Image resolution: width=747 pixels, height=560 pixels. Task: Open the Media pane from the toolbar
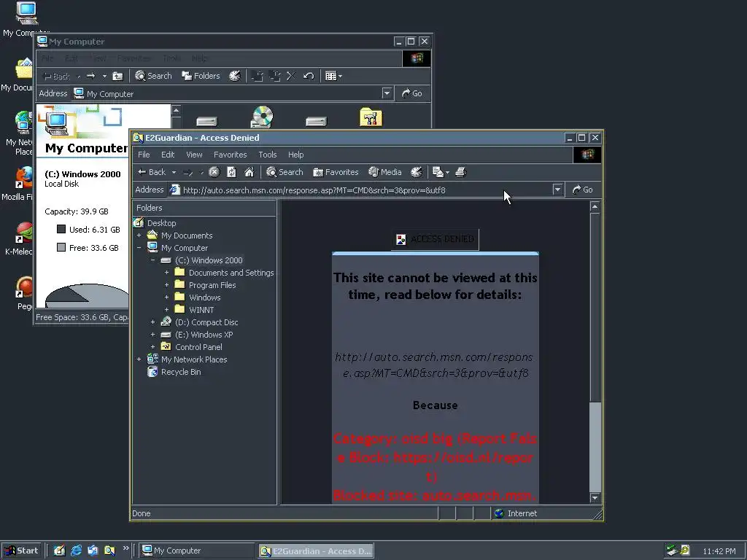(385, 172)
